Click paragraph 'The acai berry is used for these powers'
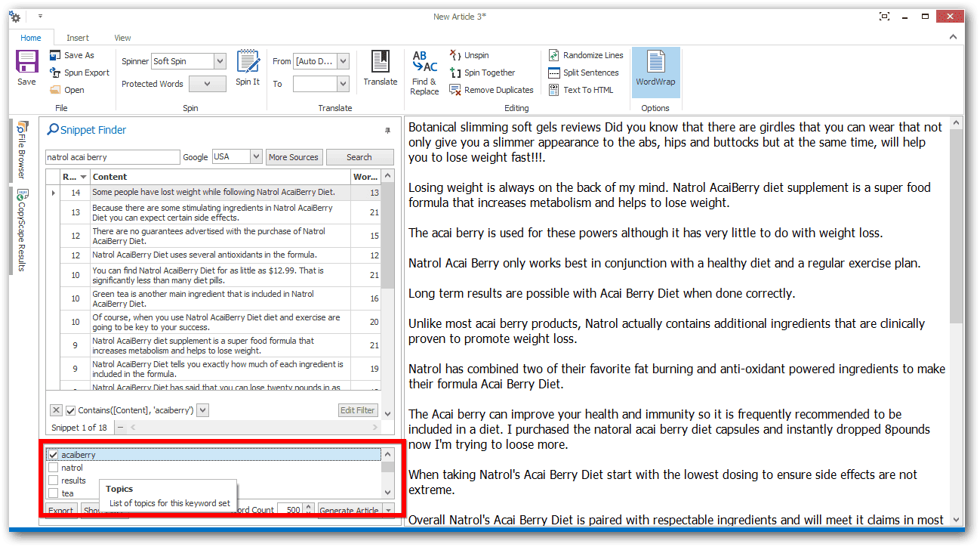The height and width of the screenshot is (547, 980). point(646,233)
